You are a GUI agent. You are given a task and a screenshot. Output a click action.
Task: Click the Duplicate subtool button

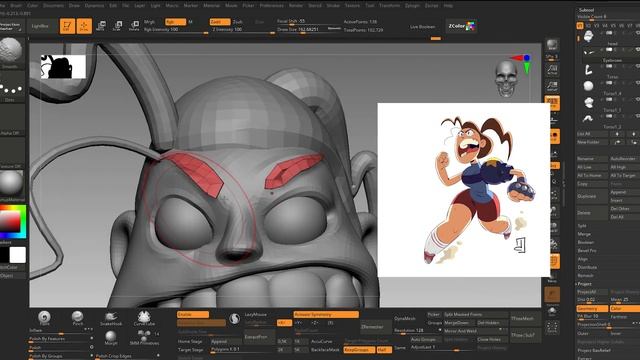tap(591, 196)
